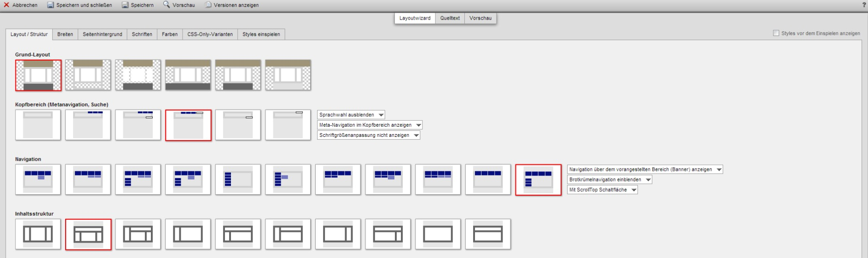Select Kopfbereich with search beside meta navigation
Image resolution: width=868 pixels, height=258 pixels.
[x=188, y=125]
